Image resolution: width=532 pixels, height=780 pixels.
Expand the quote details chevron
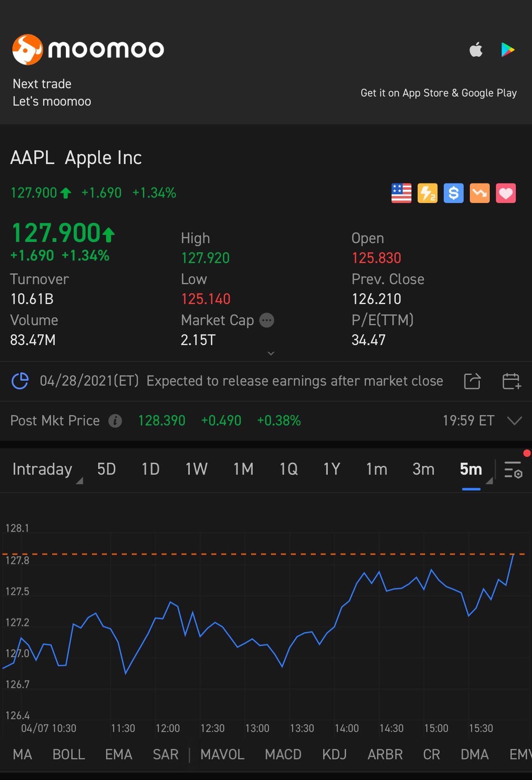pos(271,353)
